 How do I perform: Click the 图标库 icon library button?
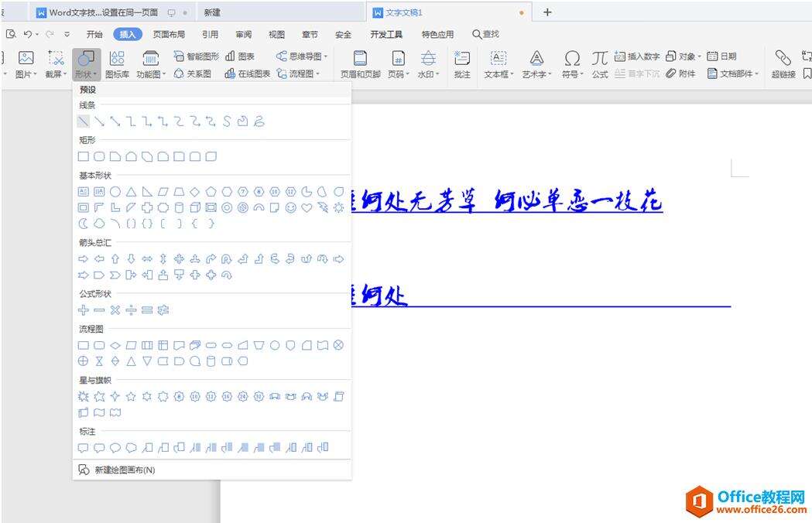[117, 64]
